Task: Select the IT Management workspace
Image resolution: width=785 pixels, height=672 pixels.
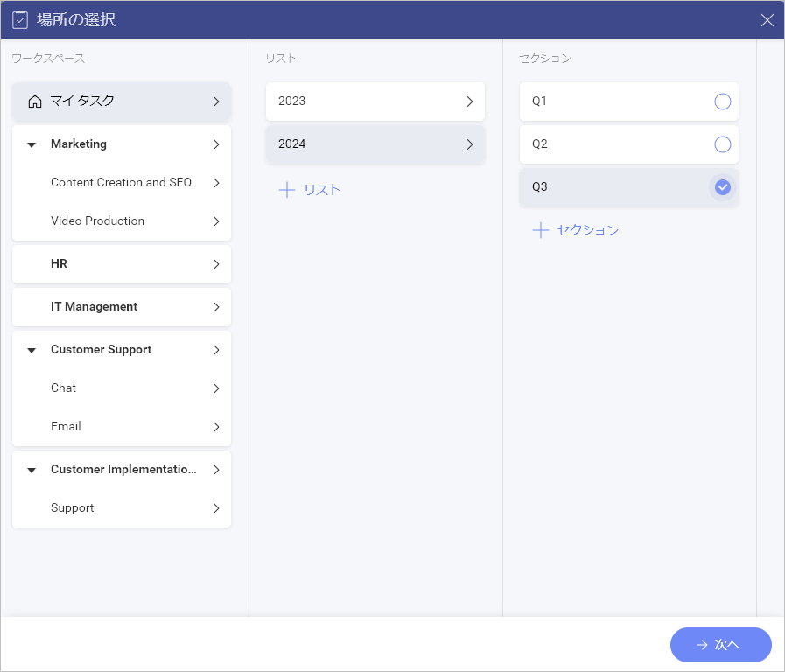Action: (x=122, y=307)
